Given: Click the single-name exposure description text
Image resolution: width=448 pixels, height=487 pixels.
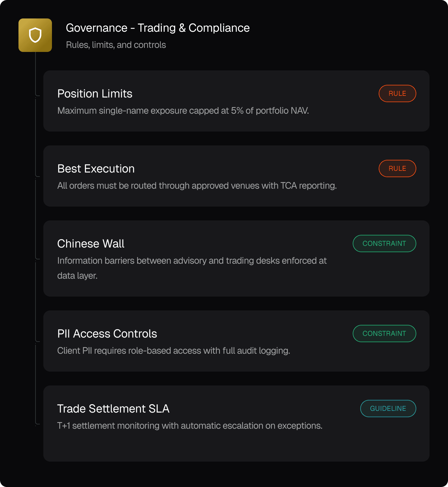Looking at the screenshot, I should [x=183, y=111].
